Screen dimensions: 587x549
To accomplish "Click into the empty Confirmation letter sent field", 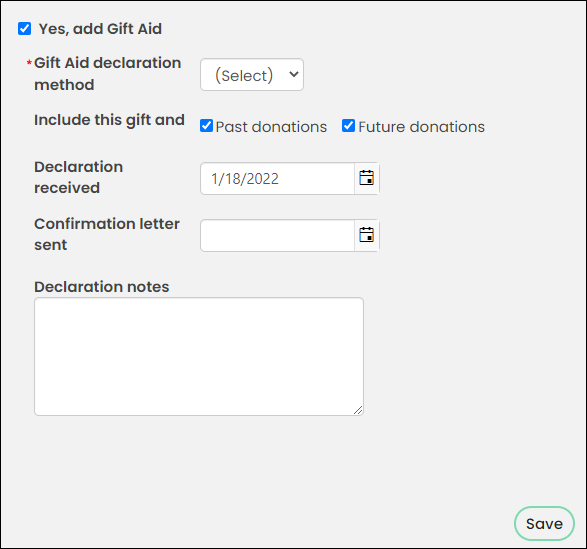I will (x=277, y=235).
